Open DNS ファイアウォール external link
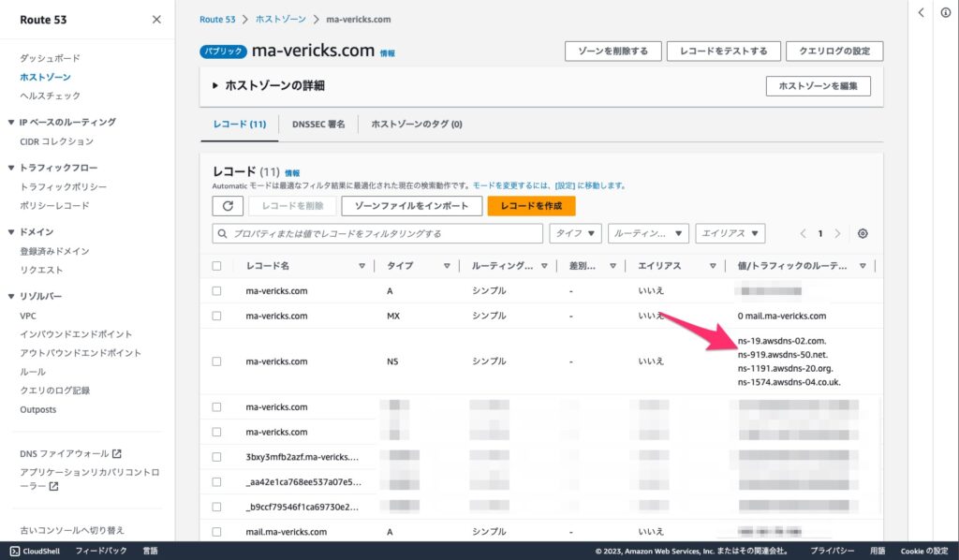959x560 pixels. point(70,453)
